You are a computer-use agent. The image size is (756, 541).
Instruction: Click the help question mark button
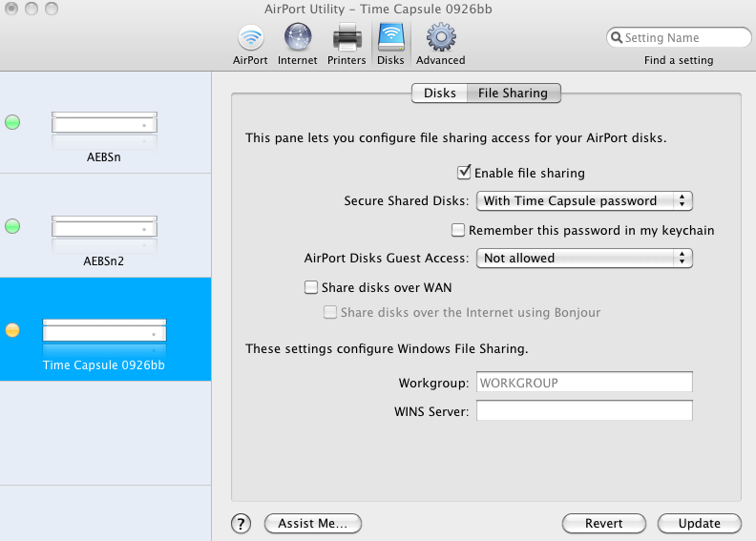241,523
